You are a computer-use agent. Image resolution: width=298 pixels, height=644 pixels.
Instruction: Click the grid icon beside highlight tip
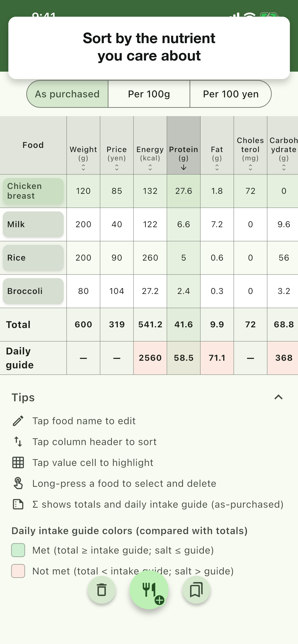(18, 462)
